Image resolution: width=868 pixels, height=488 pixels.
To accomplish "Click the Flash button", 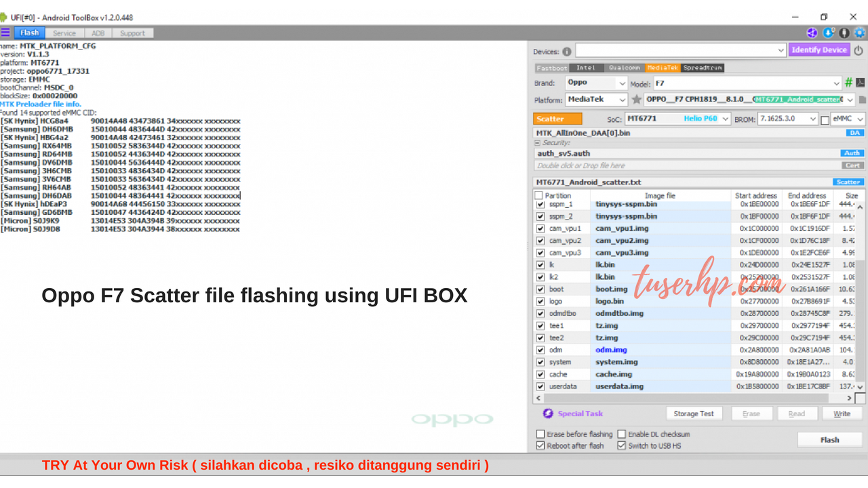I will 830,440.
